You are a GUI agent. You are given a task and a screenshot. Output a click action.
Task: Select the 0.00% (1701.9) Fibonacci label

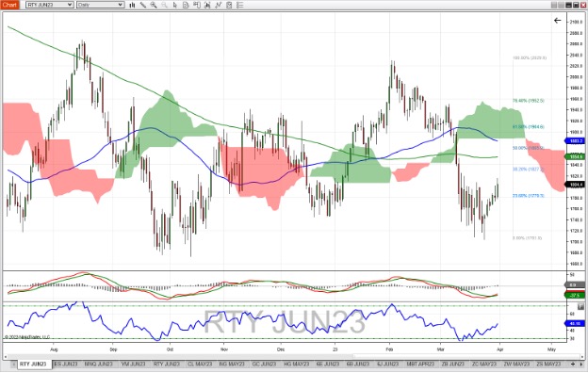pos(528,237)
